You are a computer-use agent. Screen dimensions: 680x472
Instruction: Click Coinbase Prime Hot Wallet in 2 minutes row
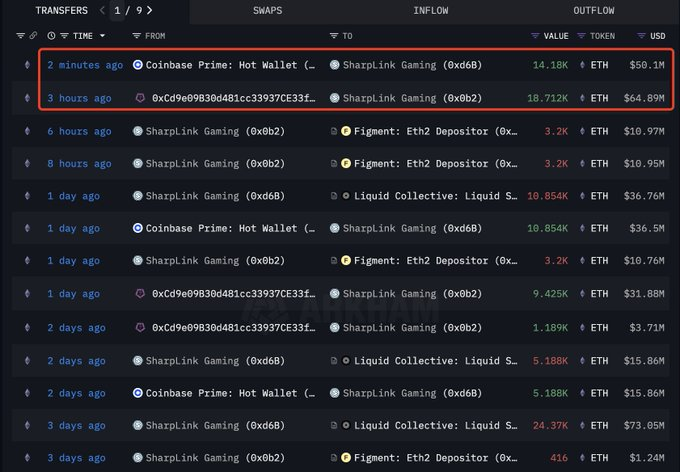(x=230, y=65)
